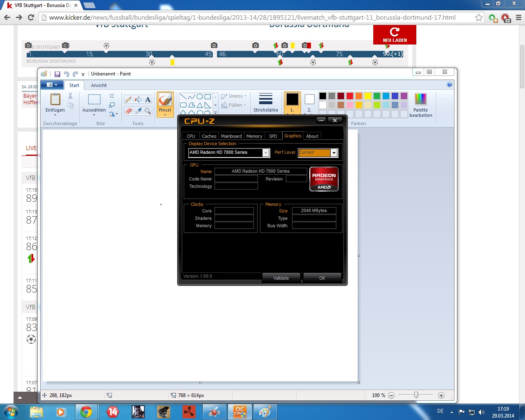The width and height of the screenshot is (525, 420).
Task: Click the zoom in plus button in Paint
Action: (x=441, y=395)
